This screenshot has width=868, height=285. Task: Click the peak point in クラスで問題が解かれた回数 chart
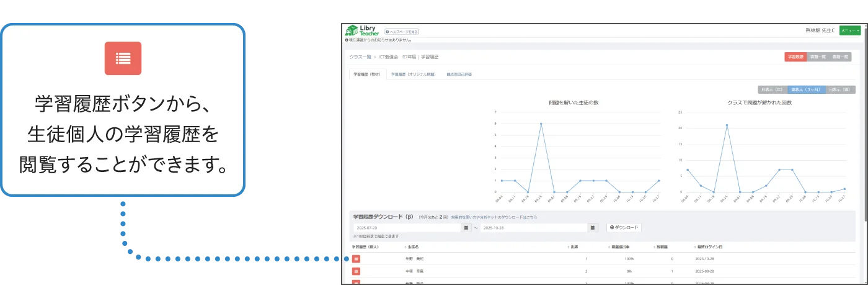727,125
